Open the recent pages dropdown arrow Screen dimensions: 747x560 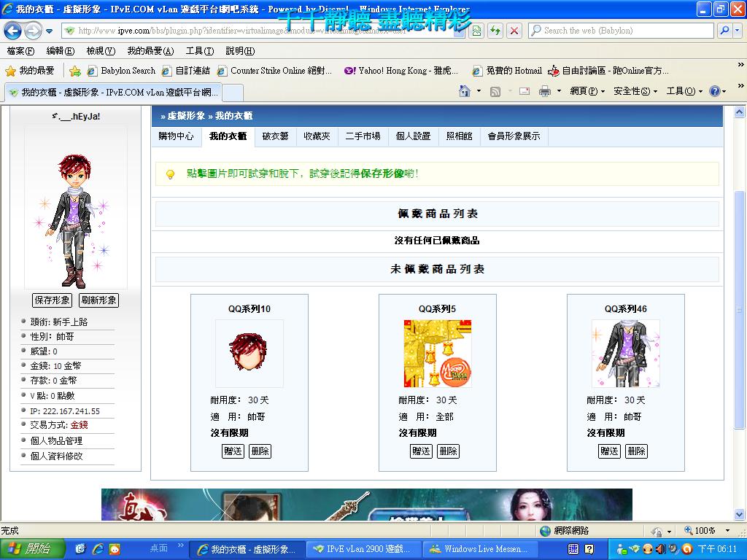coord(49,31)
